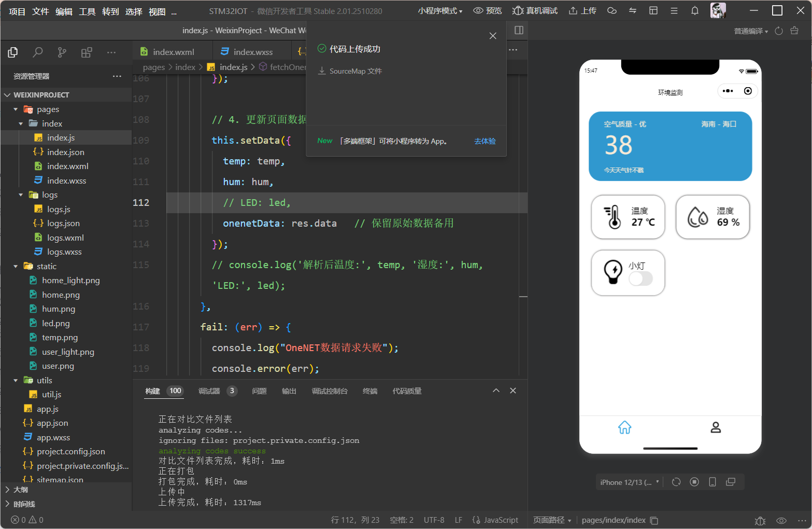Tap the mini program capsule menu dots
Screen dimensions: 812x529
click(728, 91)
